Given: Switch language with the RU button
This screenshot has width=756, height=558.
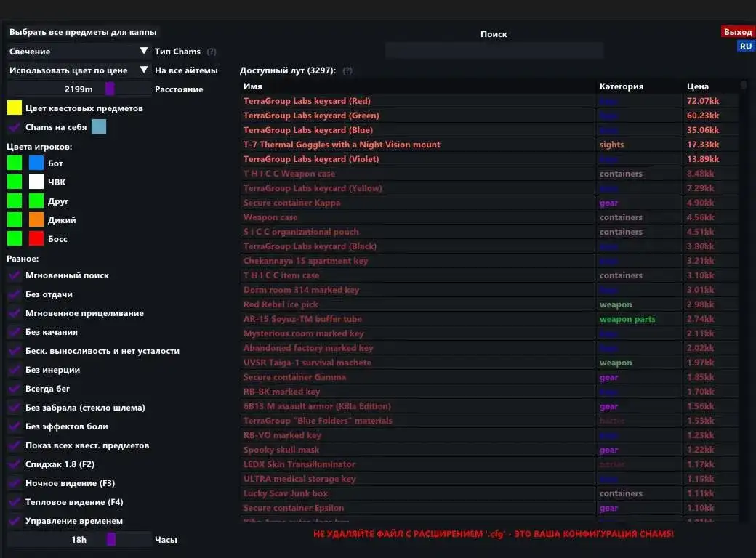Looking at the screenshot, I should (746, 46).
